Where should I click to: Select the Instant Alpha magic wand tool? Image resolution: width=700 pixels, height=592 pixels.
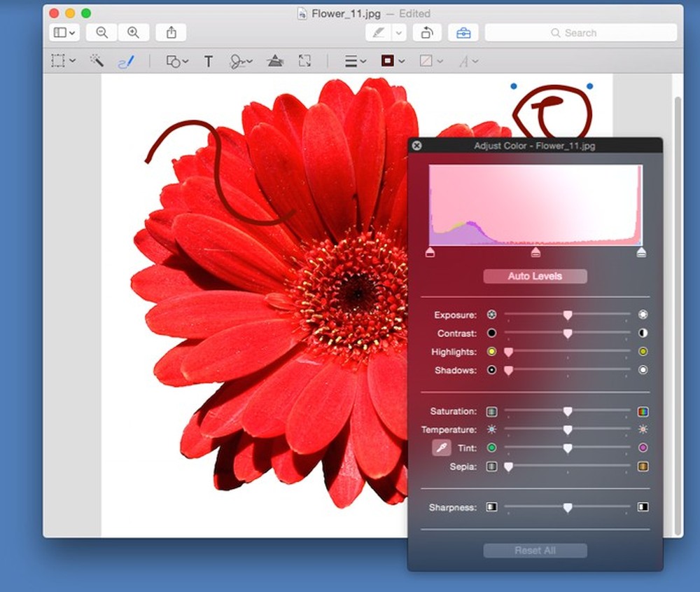click(97, 61)
